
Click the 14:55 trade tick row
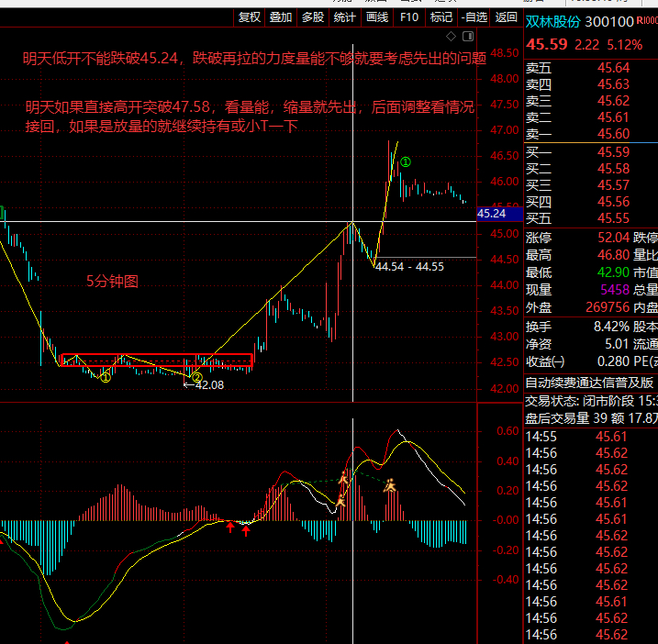tap(591, 437)
